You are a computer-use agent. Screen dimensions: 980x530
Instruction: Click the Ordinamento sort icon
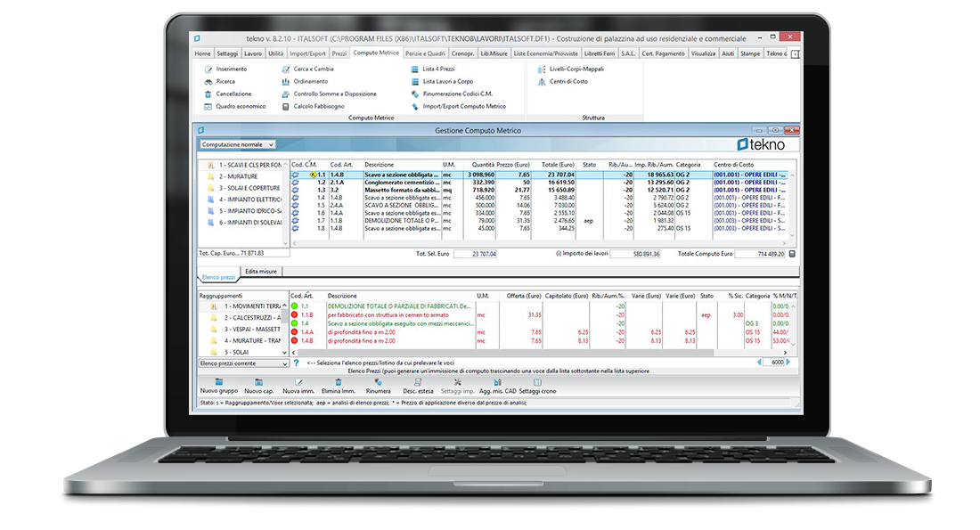click(x=286, y=82)
